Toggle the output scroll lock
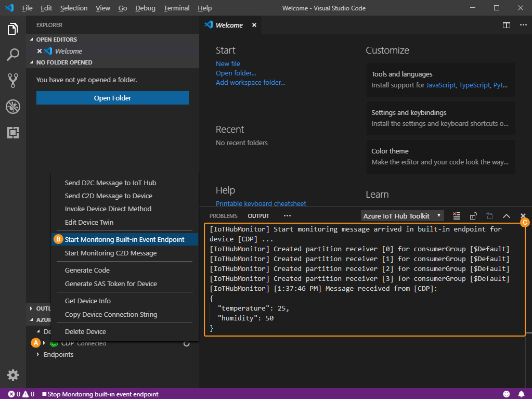This screenshot has width=532, height=399. [x=473, y=216]
